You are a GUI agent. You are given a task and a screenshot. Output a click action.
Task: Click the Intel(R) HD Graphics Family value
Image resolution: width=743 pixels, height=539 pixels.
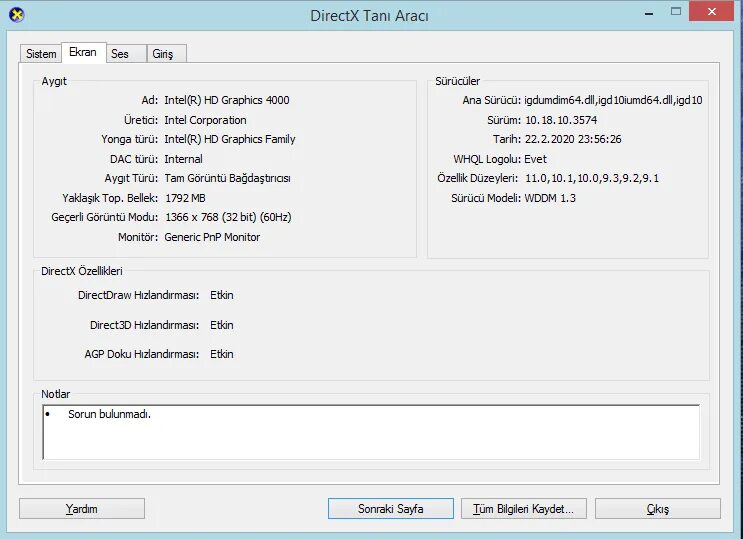tap(230, 139)
